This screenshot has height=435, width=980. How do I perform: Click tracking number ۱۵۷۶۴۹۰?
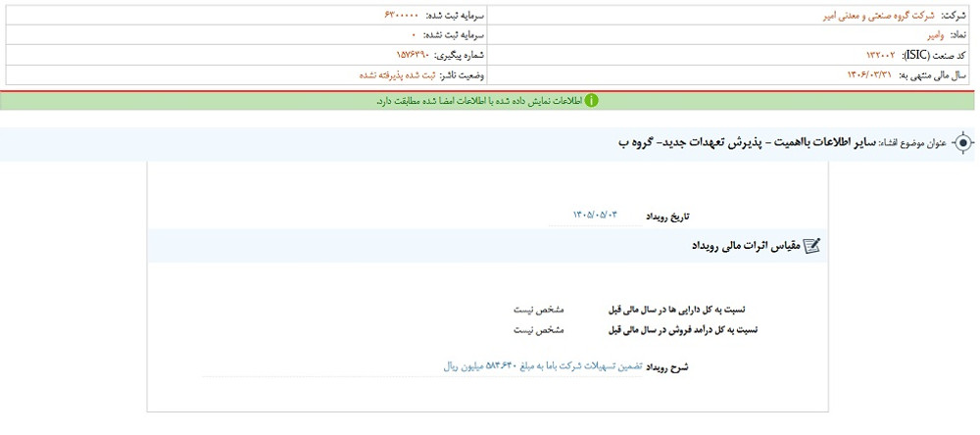point(414,56)
